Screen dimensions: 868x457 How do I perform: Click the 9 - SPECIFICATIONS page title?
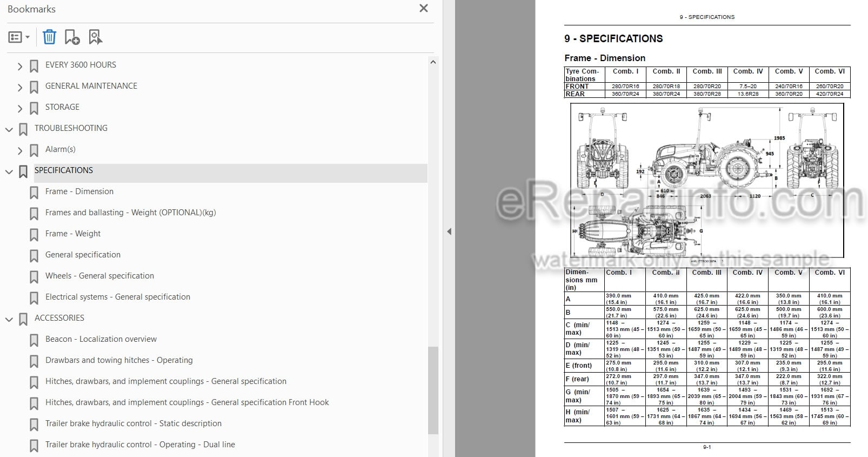coord(613,38)
